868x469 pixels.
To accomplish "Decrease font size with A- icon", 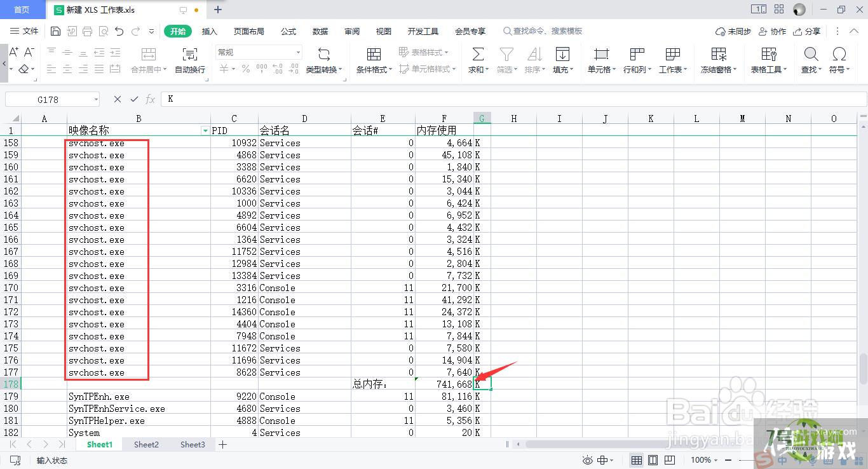I will pos(29,52).
